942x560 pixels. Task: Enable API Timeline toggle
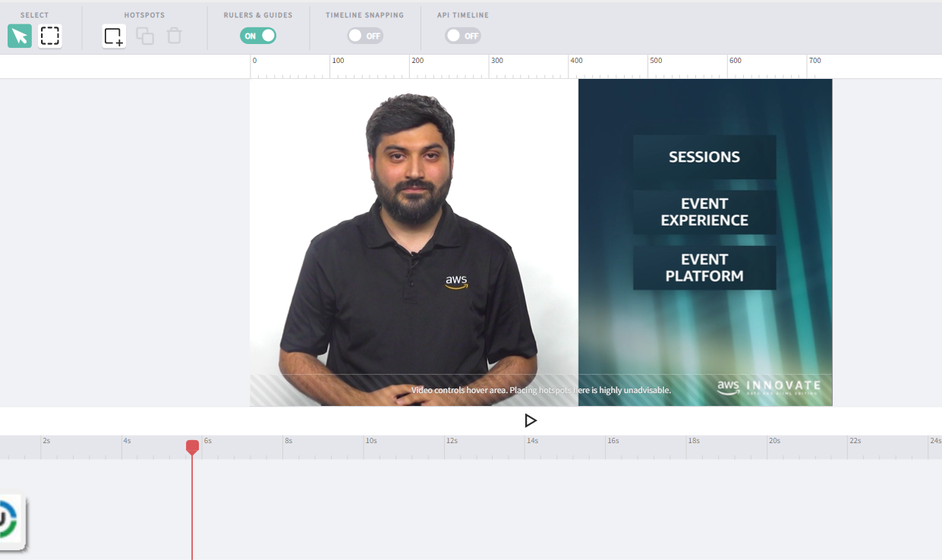pyautogui.click(x=463, y=36)
